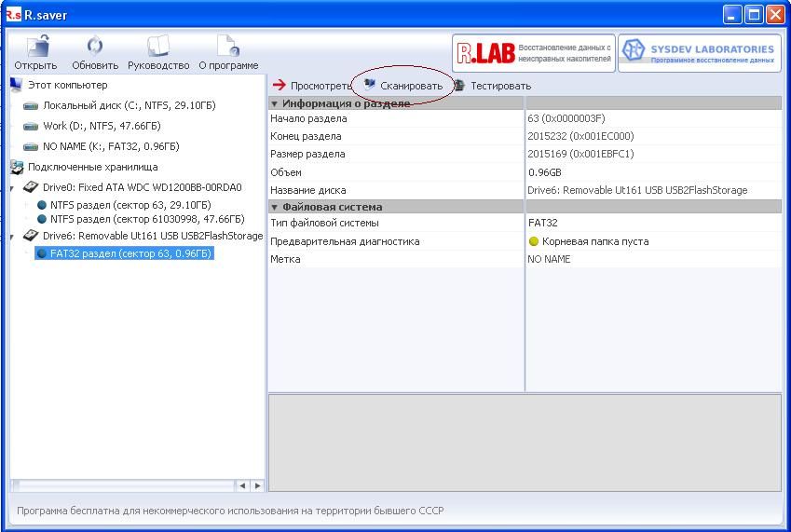The width and height of the screenshot is (791, 532).
Task: Collapse the Drive6 Removable USB node
Action: point(13,237)
